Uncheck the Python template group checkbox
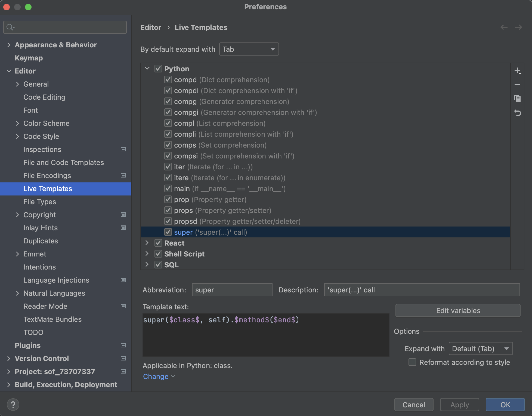The width and height of the screenshot is (532, 416). (x=158, y=69)
